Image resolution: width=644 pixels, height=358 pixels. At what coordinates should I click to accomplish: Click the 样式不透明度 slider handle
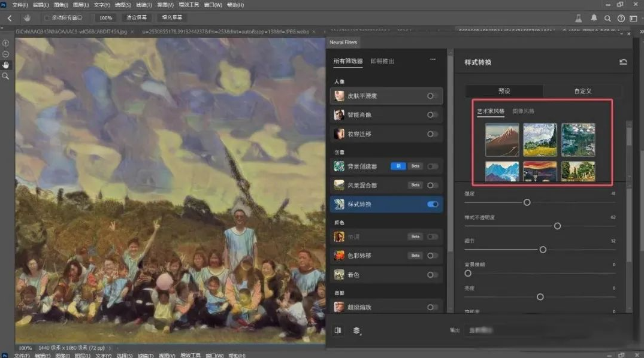coord(557,226)
